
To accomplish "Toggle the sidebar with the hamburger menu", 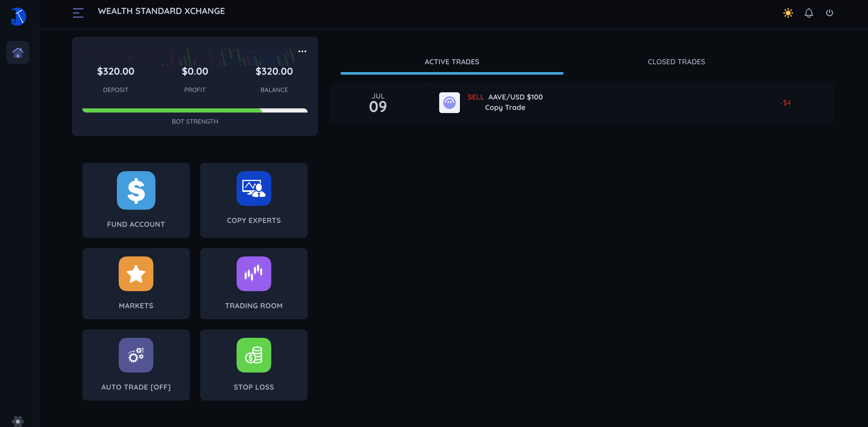I will pyautogui.click(x=78, y=13).
